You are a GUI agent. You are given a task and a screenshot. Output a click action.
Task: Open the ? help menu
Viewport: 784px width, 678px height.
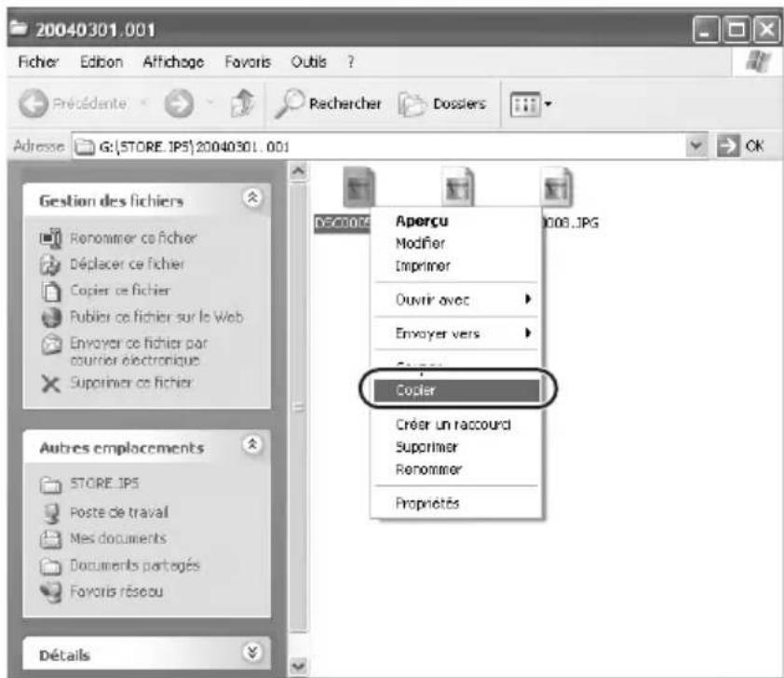(351, 62)
